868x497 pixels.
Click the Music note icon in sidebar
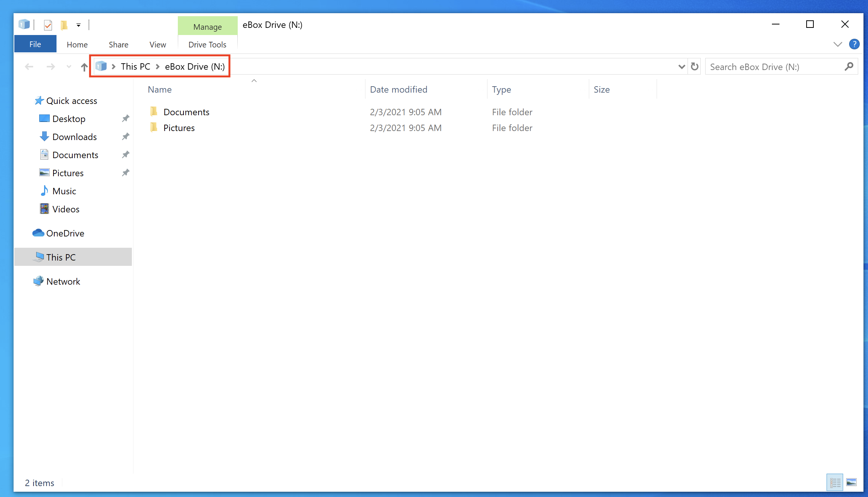(x=44, y=191)
